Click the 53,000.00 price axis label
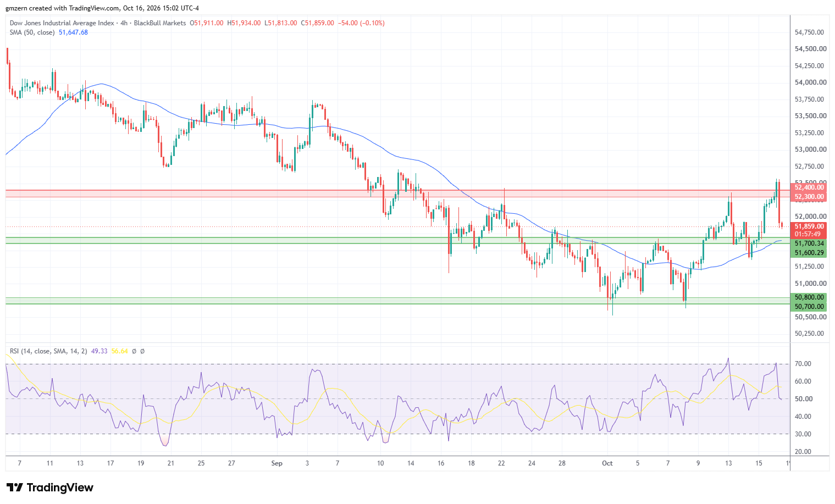This screenshot has height=504, width=835. tap(810, 149)
